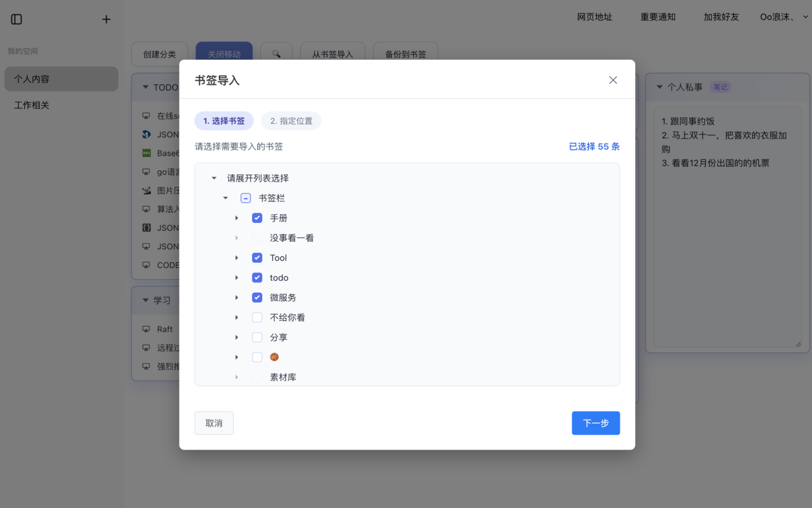Click the monitor icon beside CODE

click(147, 265)
